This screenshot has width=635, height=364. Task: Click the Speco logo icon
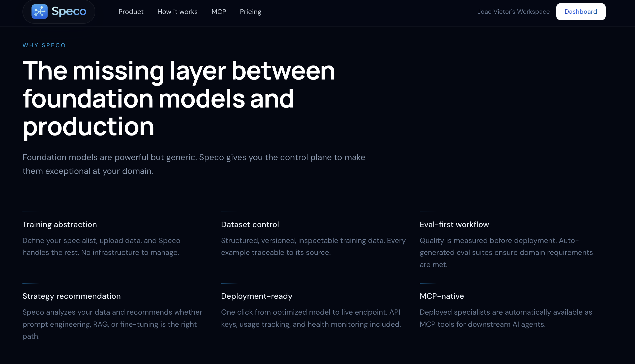pyautogui.click(x=39, y=12)
